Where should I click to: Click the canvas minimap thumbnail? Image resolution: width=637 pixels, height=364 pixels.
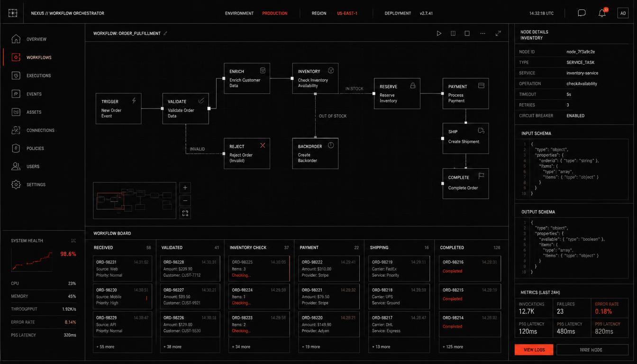135,200
